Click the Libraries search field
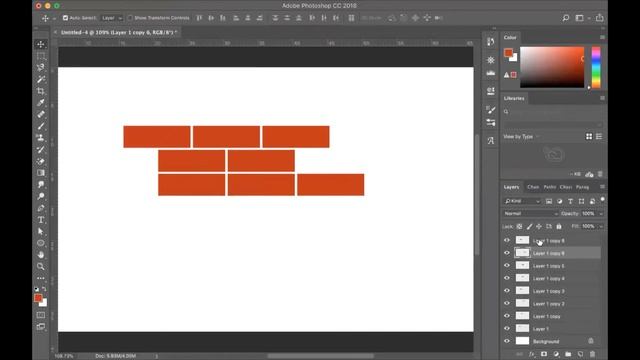The width and height of the screenshot is (640, 360). click(x=553, y=111)
